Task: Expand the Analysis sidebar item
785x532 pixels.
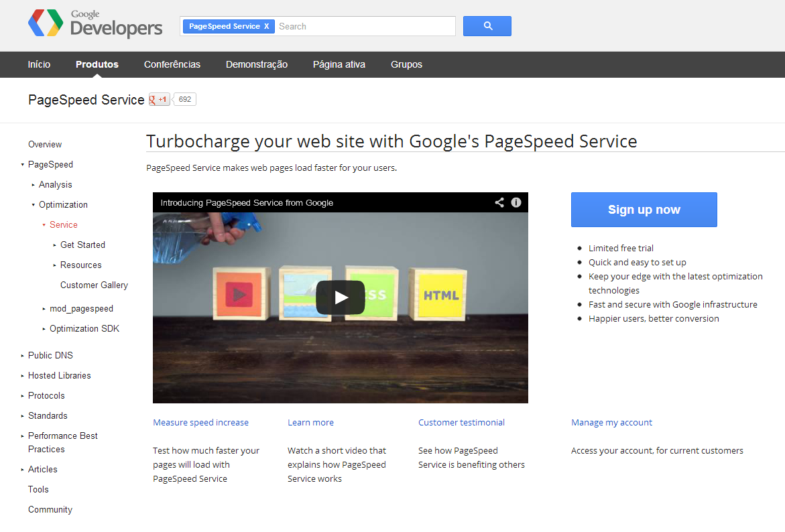Action: click(x=34, y=185)
